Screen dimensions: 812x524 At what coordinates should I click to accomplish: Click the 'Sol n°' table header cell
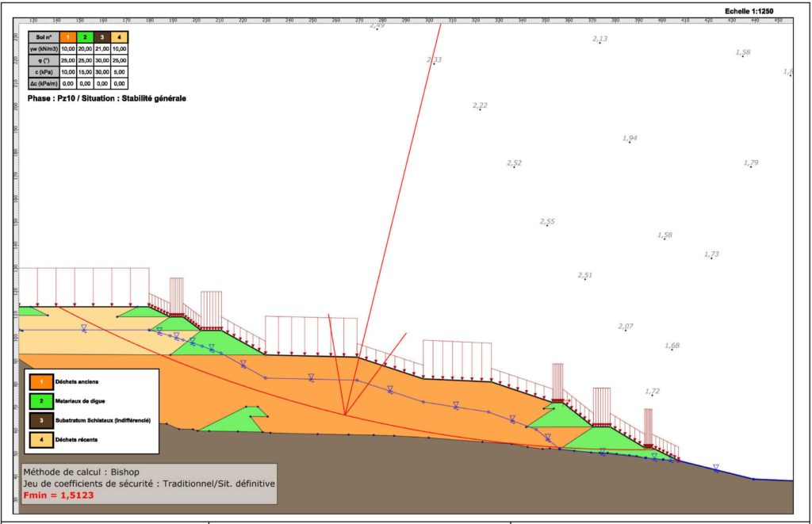click(x=44, y=36)
